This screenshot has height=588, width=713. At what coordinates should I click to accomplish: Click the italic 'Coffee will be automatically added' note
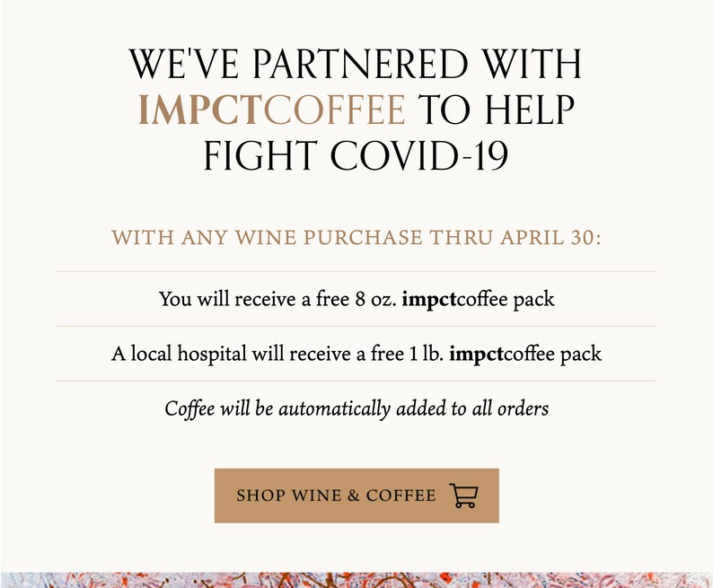(356, 409)
